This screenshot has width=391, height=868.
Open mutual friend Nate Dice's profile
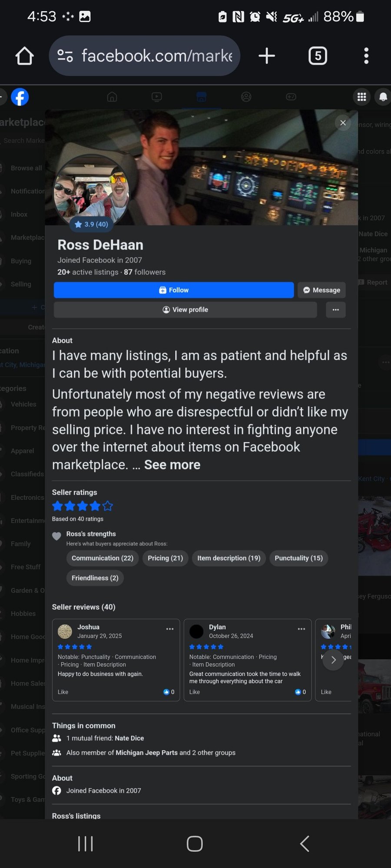click(x=129, y=738)
